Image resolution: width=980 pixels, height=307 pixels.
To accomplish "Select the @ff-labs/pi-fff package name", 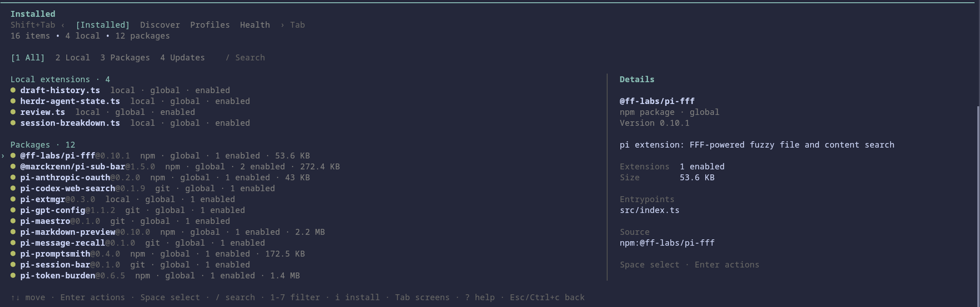I will [58, 156].
